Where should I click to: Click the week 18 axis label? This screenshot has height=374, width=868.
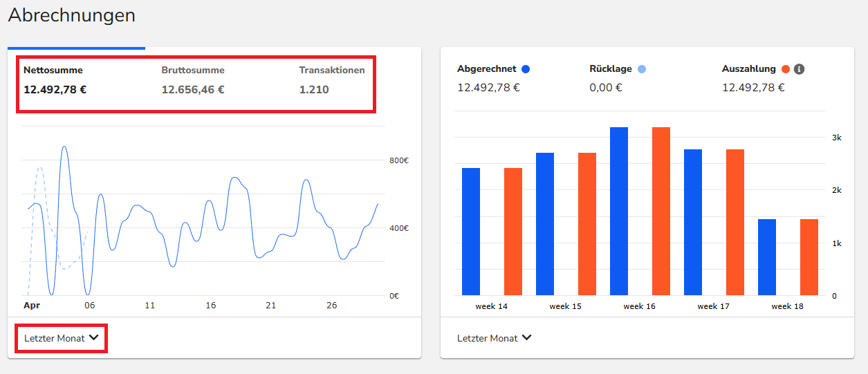click(787, 306)
